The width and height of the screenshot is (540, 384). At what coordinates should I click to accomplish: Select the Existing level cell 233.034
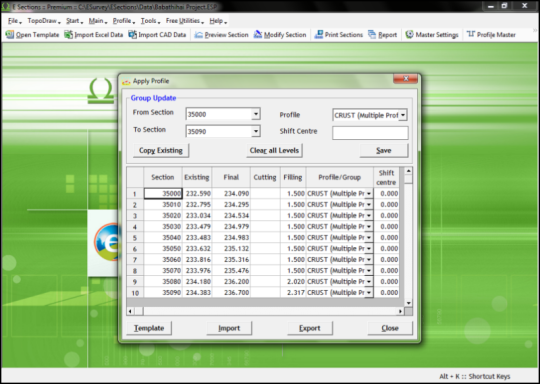click(x=197, y=216)
